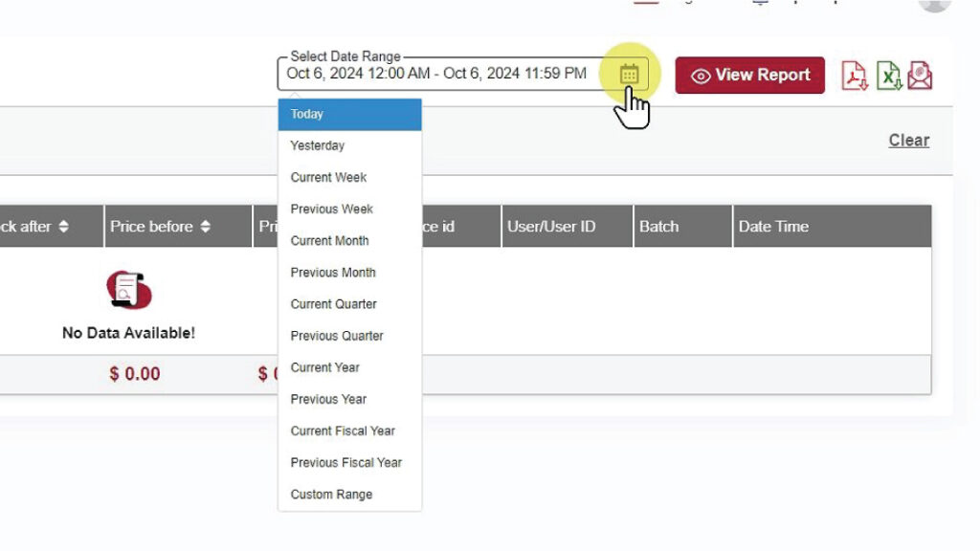Pick Previous Month date range

click(x=333, y=273)
